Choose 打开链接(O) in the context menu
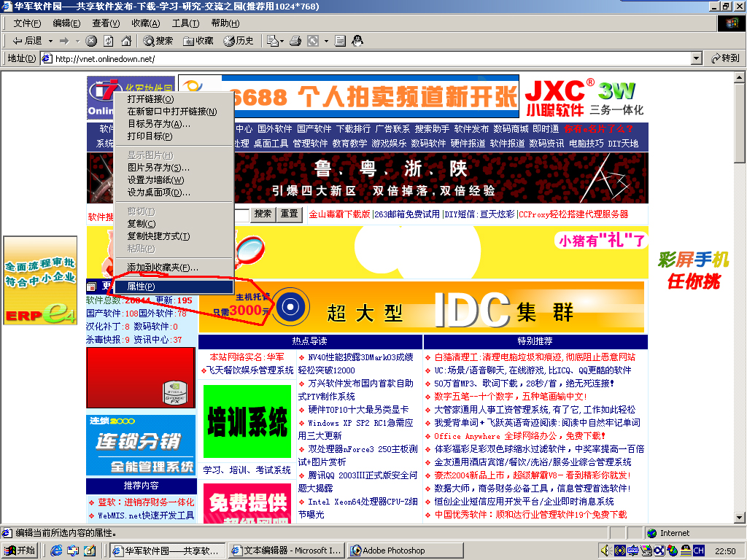The image size is (747, 560). click(x=174, y=99)
